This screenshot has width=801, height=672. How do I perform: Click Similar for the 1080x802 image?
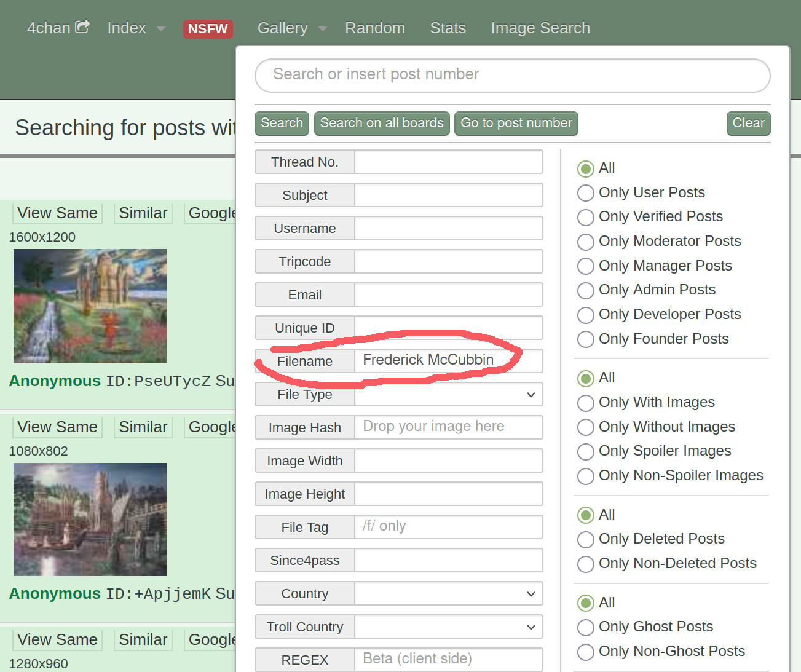(x=143, y=427)
